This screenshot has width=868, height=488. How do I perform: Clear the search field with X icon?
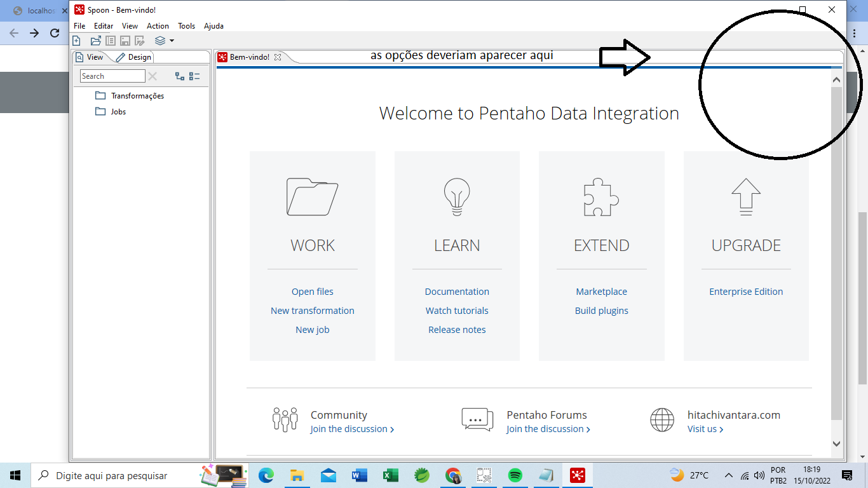[153, 76]
